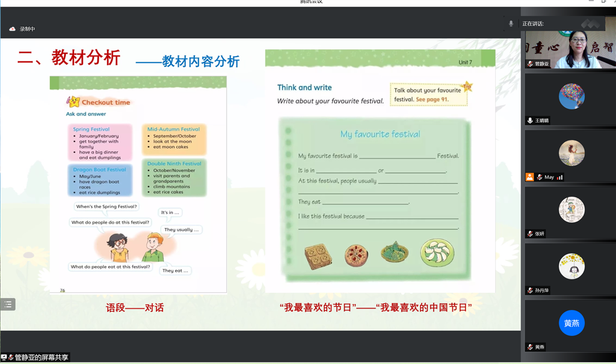The height and width of the screenshot is (364, 616).
Task: Click the 教材内容分析 subtitle
Action: pyautogui.click(x=200, y=61)
